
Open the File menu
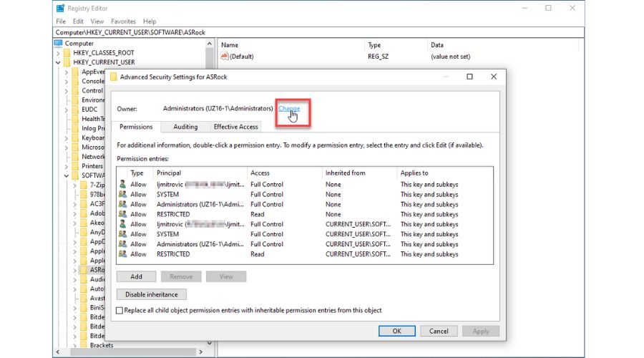click(61, 21)
